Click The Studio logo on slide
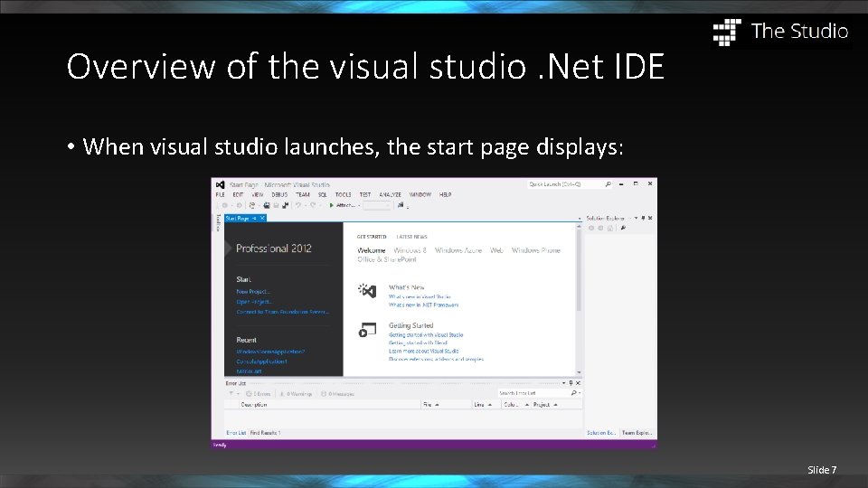Screen dimensions: 868x488 (x=780, y=31)
